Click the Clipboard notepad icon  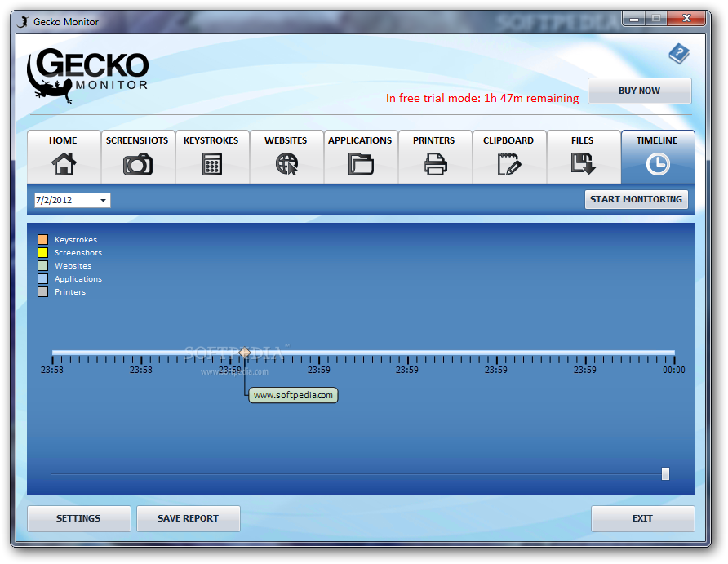click(x=508, y=164)
